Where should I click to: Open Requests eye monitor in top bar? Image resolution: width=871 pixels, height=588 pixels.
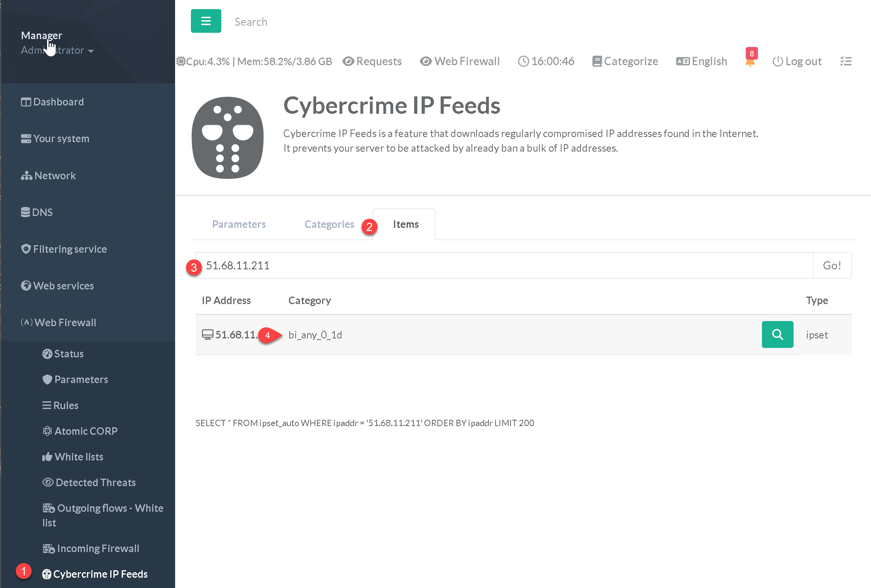point(372,62)
